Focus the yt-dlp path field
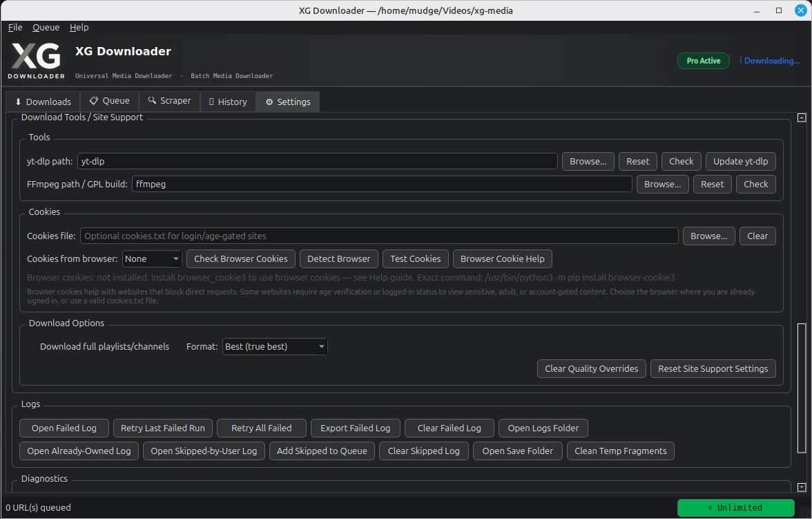 [x=318, y=161]
